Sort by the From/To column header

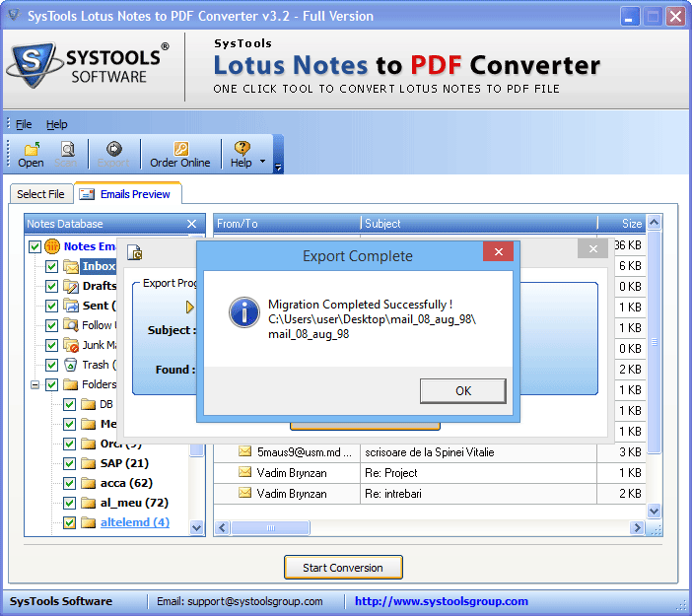click(x=287, y=224)
